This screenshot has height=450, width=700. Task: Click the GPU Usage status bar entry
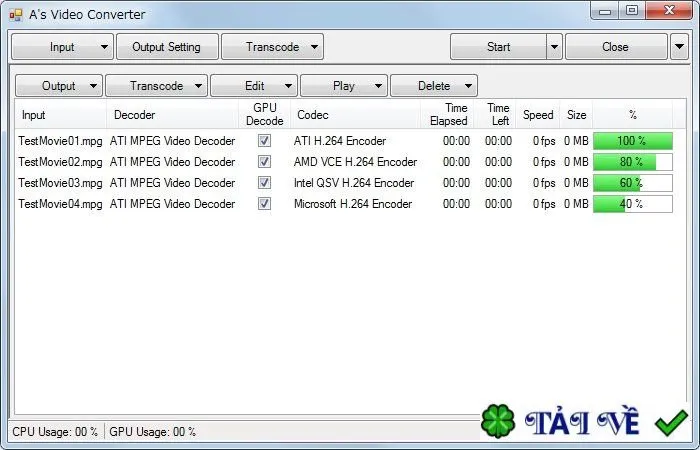tap(152, 432)
